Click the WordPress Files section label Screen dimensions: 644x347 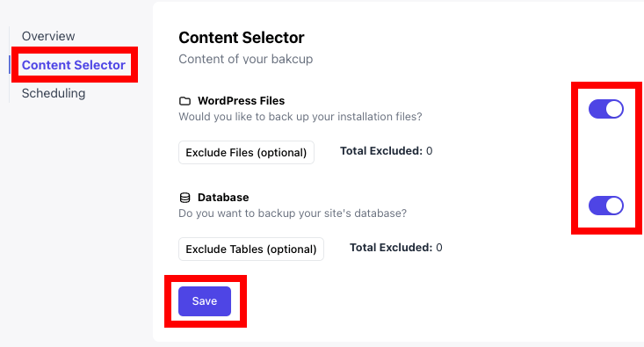coord(241,101)
